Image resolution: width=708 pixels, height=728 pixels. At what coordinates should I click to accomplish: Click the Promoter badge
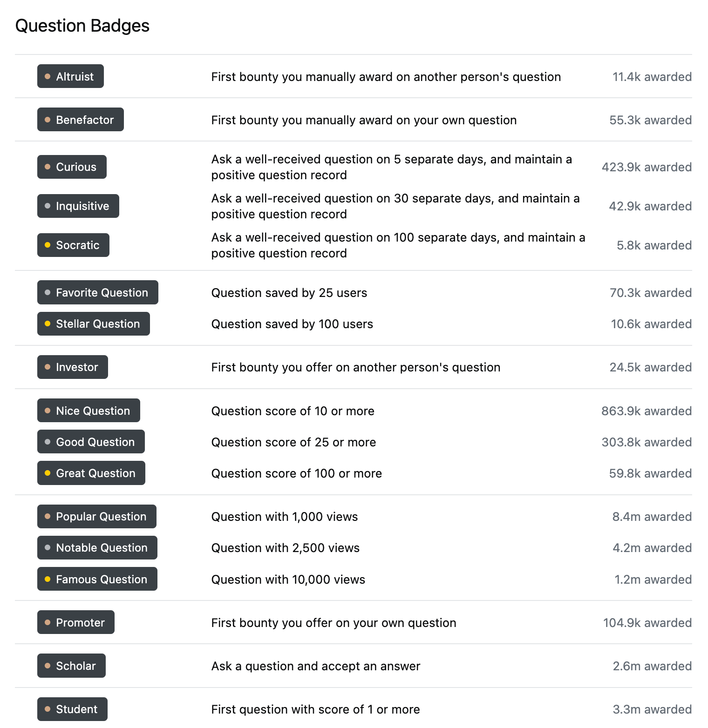(75, 622)
